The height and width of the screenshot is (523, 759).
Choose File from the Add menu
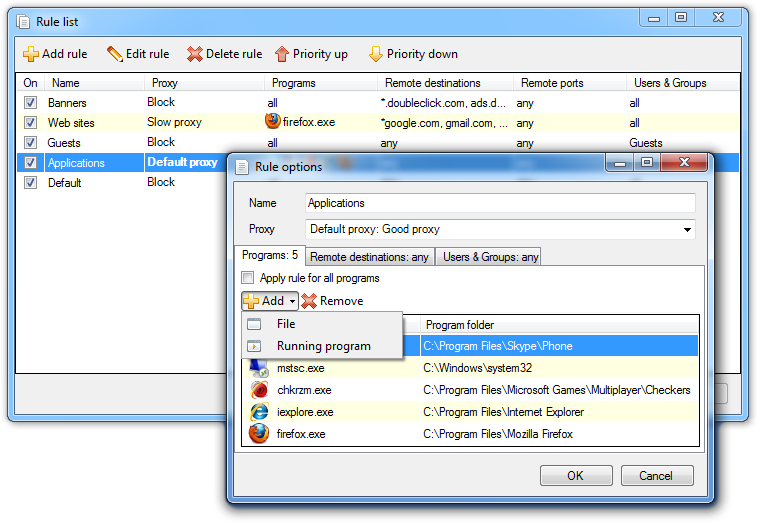click(x=286, y=324)
